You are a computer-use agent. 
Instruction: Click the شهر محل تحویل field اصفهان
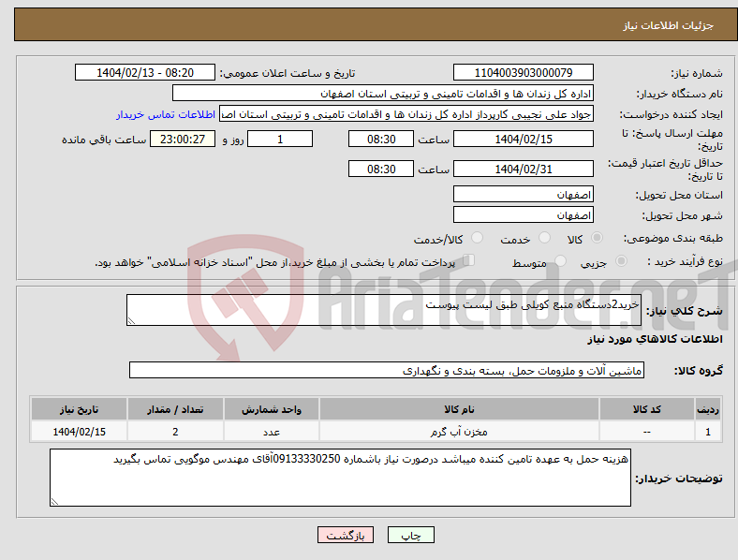(x=523, y=214)
